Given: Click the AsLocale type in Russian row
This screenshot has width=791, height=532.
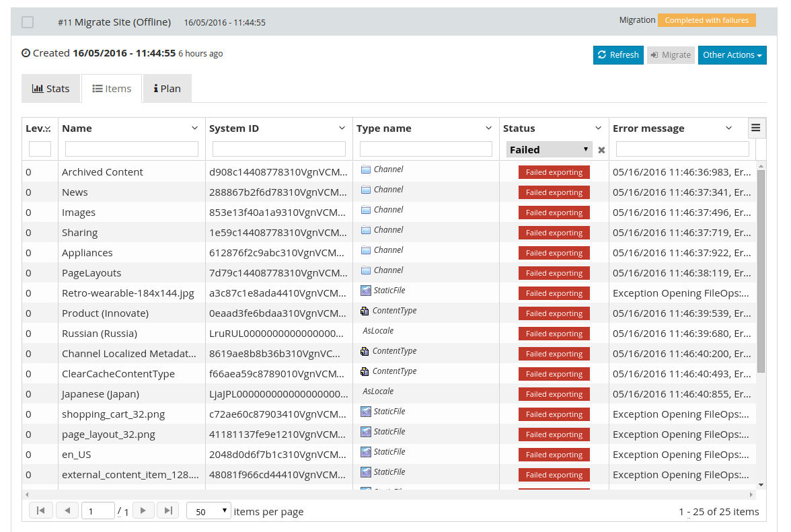Looking at the screenshot, I should coord(378,331).
